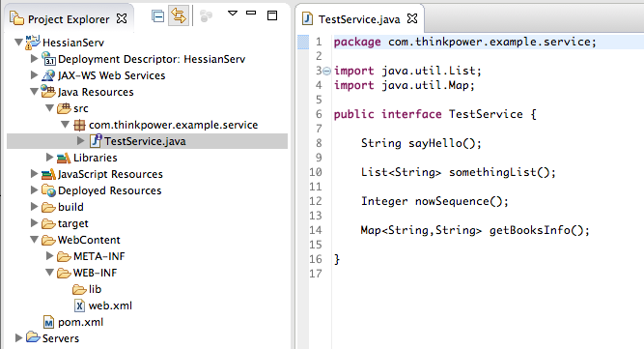Select TestService.java in the project tree

click(147, 141)
